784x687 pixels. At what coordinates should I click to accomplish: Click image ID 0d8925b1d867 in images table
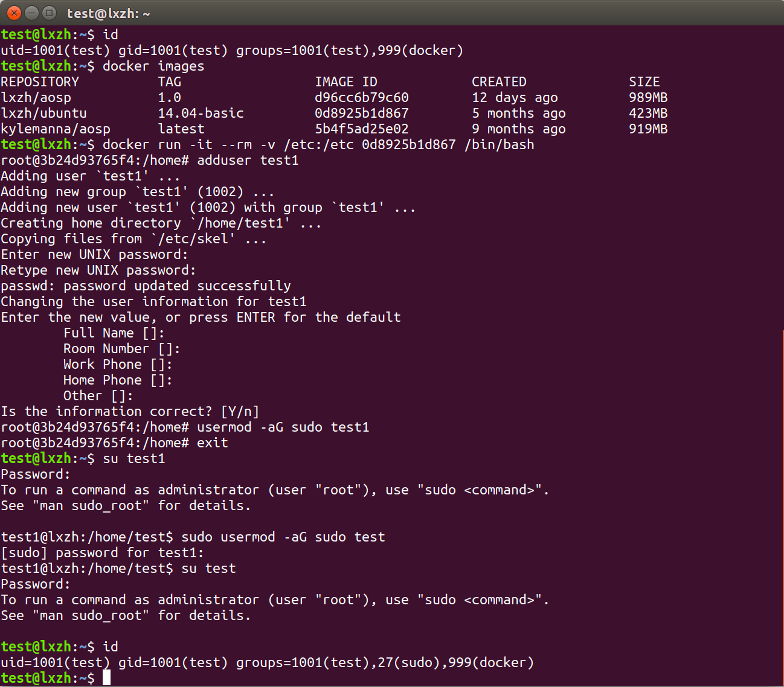click(x=362, y=113)
